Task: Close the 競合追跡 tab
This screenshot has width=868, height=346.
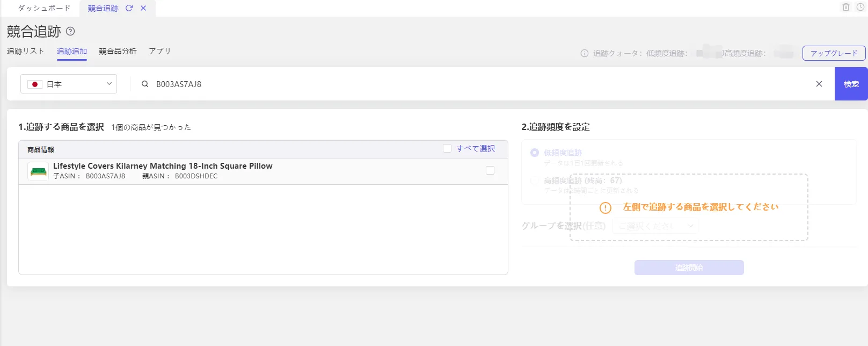Action: click(x=143, y=8)
